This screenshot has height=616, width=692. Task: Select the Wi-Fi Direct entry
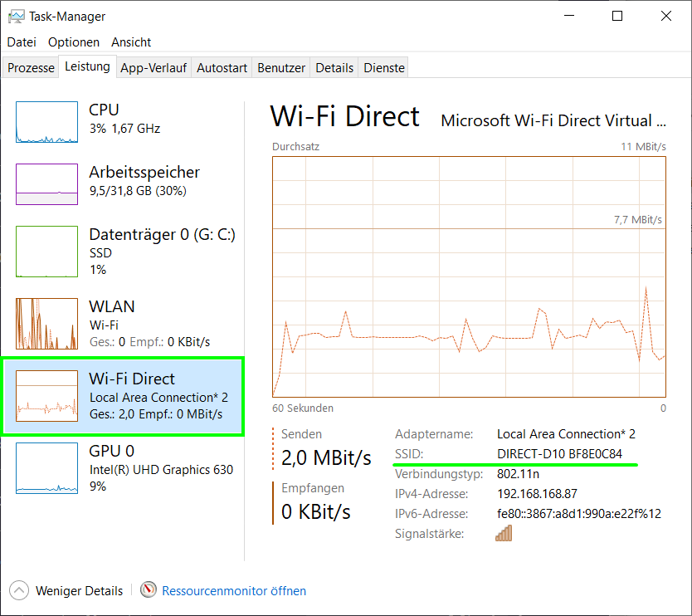click(123, 396)
